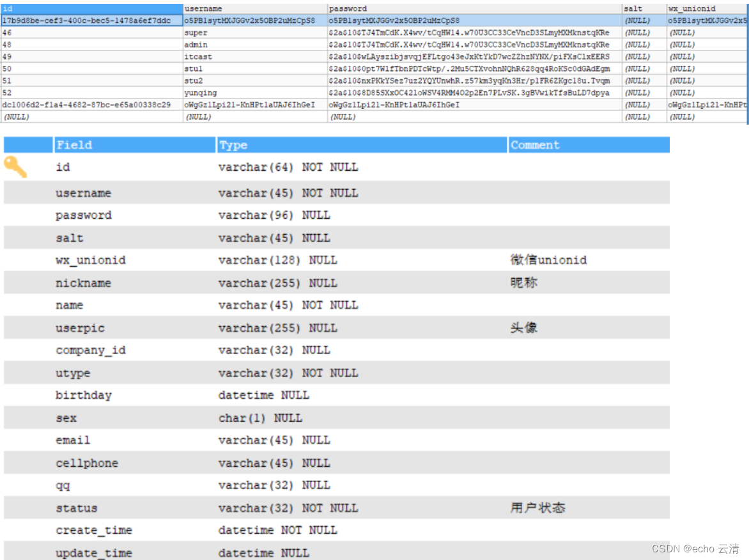Click the username cell 'stu2'
Screen dimensions: 749x560
click(256, 81)
